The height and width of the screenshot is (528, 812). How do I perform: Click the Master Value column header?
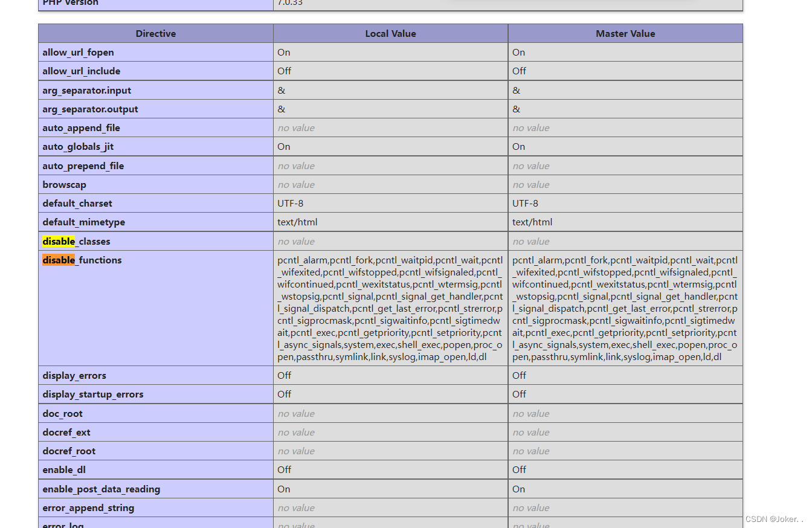625,34
